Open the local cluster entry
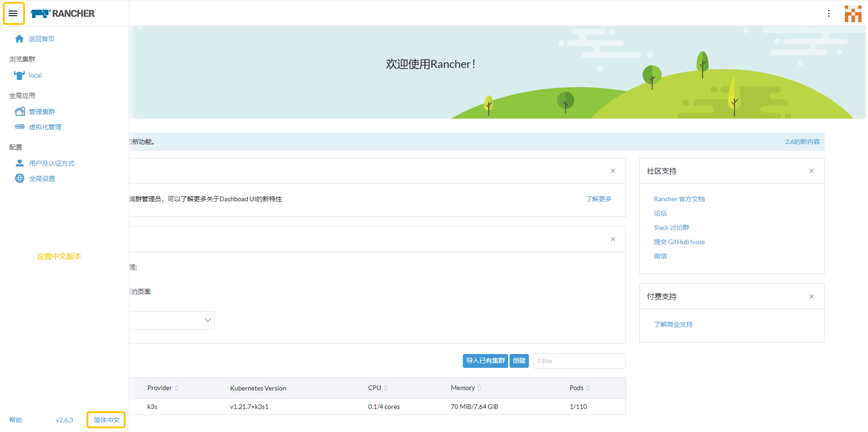The image size is (868, 432). 35,75
